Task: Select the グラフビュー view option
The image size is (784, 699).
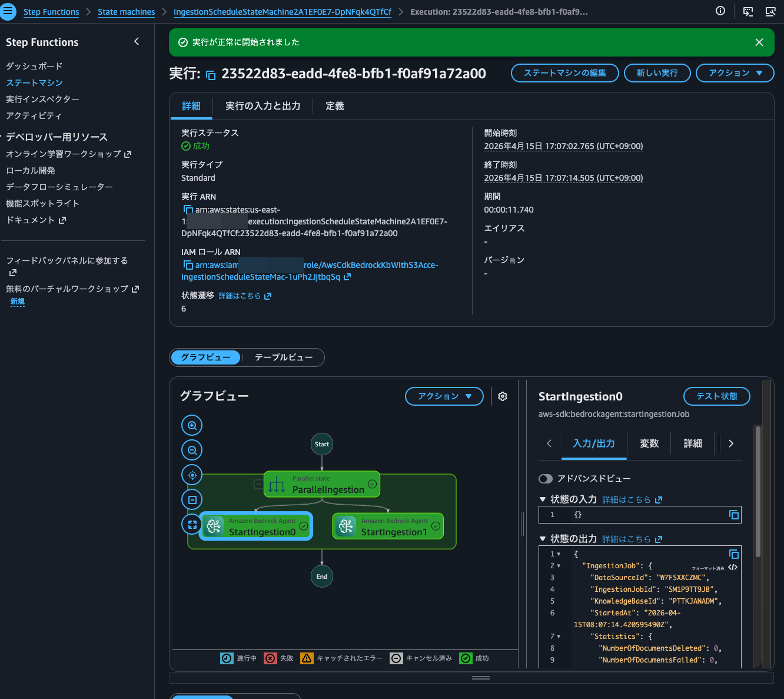Action: coord(205,357)
